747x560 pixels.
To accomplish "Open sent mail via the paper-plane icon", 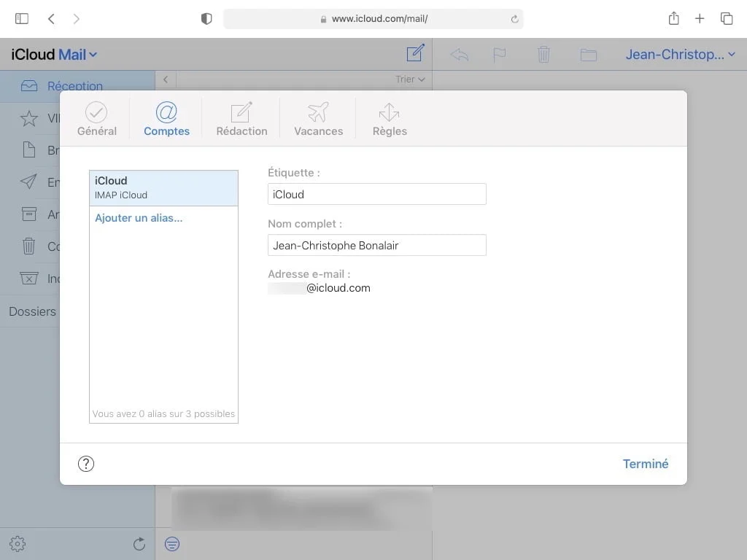I will click(x=29, y=182).
